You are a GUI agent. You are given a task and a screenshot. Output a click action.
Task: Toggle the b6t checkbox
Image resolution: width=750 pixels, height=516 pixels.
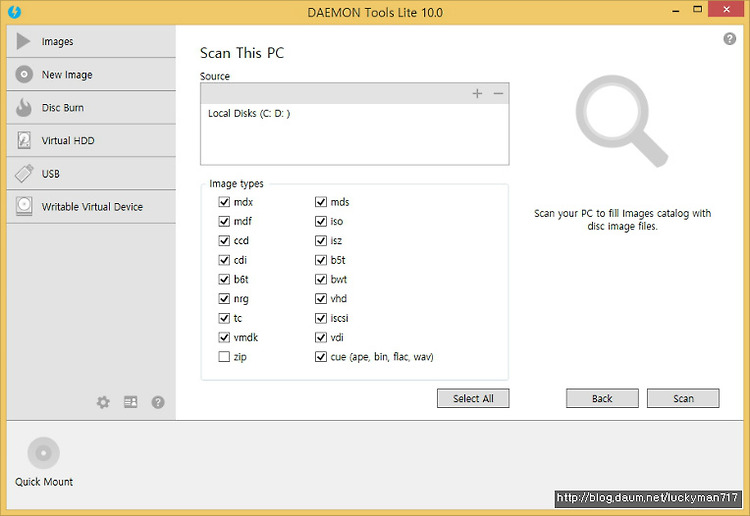(224, 279)
